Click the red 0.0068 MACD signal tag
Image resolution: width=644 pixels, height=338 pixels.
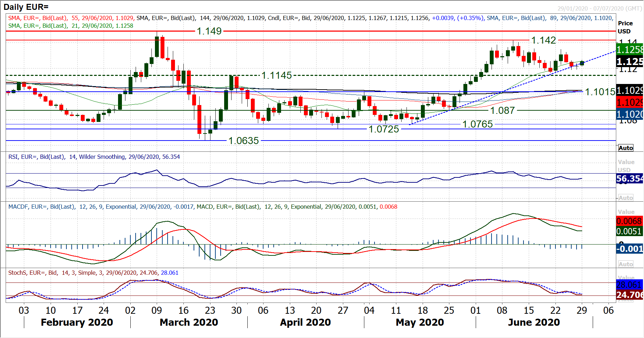point(629,221)
